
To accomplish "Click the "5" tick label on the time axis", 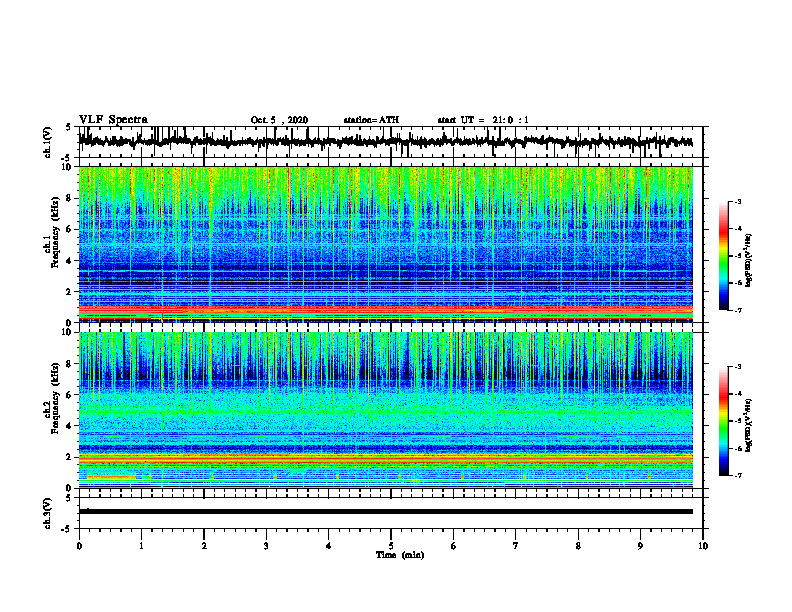I will [x=391, y=546].
